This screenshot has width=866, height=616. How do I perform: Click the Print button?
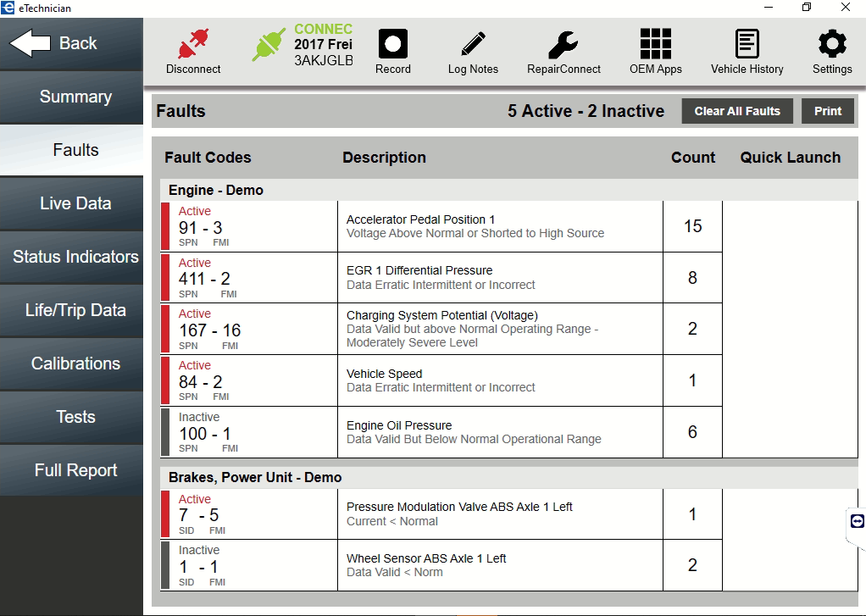[x=827, y=111]
